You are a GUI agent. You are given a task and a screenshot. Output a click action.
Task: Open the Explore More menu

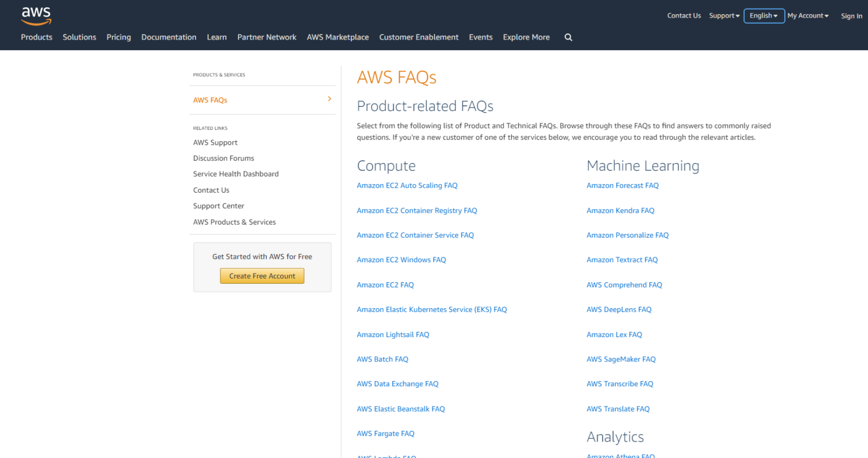(526, 37)
